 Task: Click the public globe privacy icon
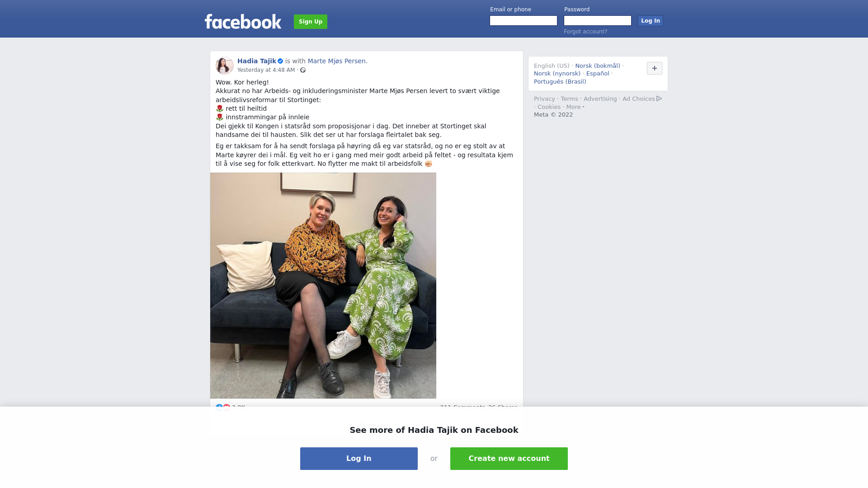click(303, 70)
